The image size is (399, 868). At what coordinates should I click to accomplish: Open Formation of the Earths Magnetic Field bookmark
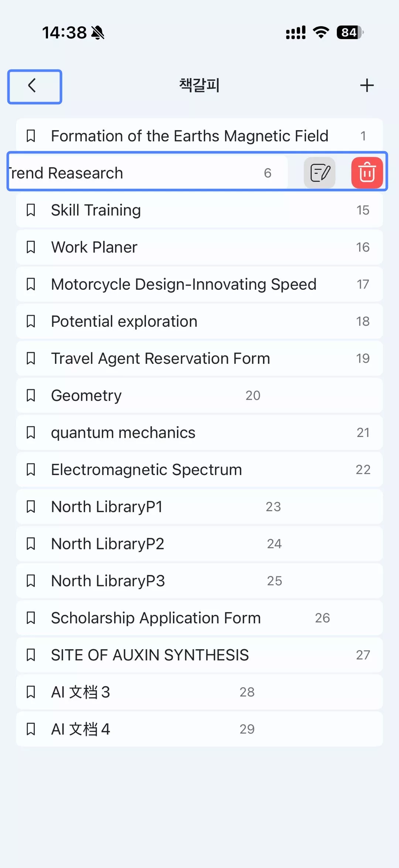click(x=190, y=136)
